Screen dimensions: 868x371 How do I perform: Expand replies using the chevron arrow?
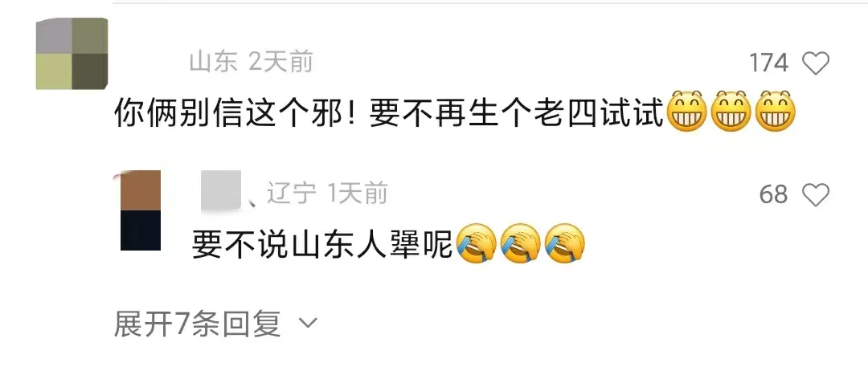coord(307,322)
